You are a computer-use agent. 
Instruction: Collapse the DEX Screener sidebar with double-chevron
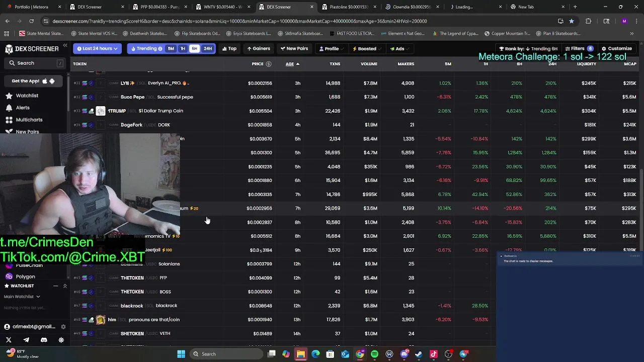point(65,46)
